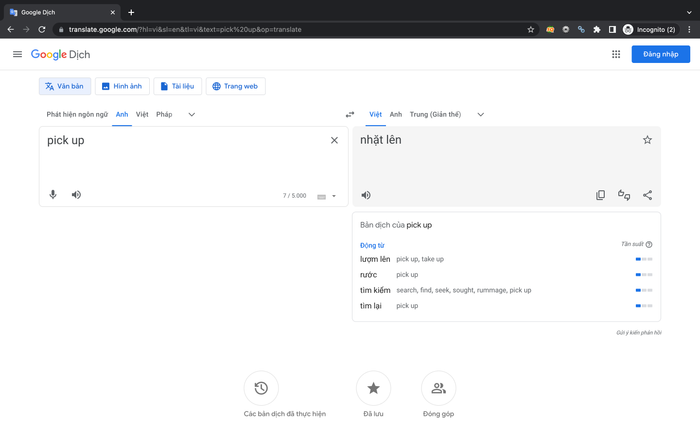Switch to Trang web website translation
The width and height of the screenshot is (700, 438).
pyautogui.click(x=235, y=86)
